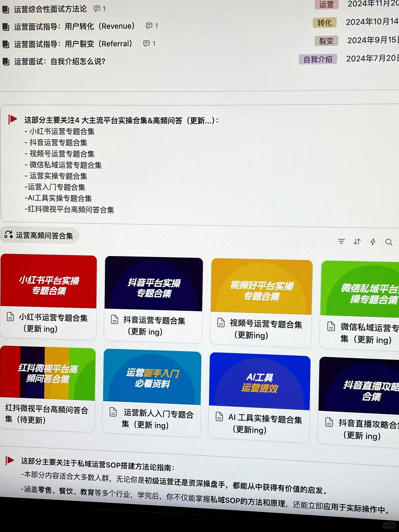Click document icon beside 小红书运营专题合集
Viewport: 399px width, 532px height.
[x=10, y=317]
